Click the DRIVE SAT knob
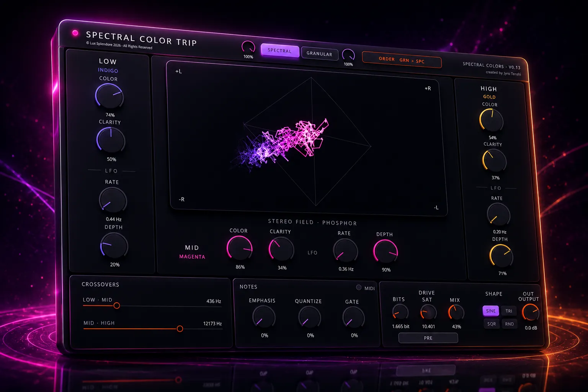This screenshot has height=392, width=588. click(428, 313)
